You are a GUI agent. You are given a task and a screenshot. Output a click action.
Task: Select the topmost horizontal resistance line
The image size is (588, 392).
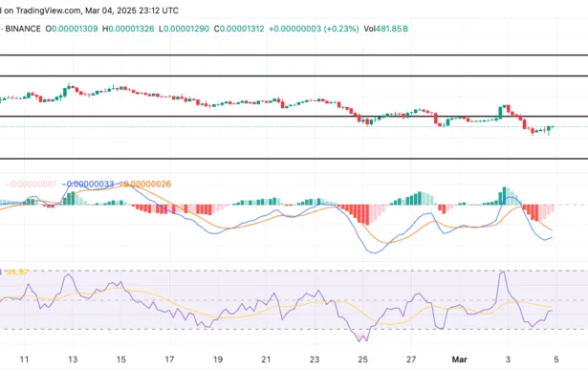[287, 54]
